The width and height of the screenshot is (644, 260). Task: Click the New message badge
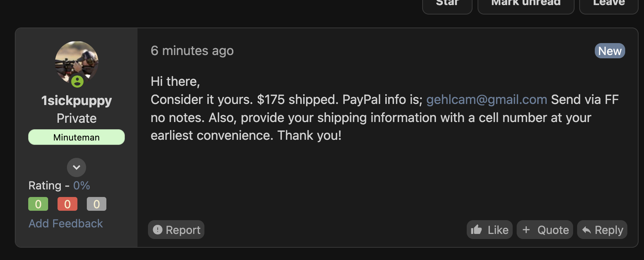610,51
